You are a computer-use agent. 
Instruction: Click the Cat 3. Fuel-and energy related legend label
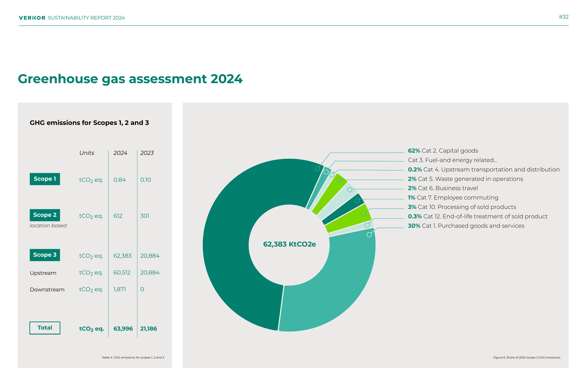(452, 160)
